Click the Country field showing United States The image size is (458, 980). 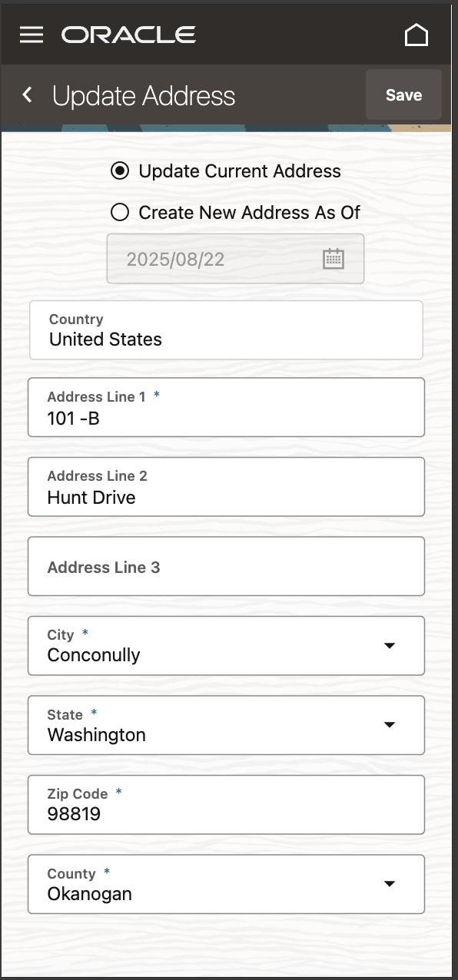tap(226, 330)
